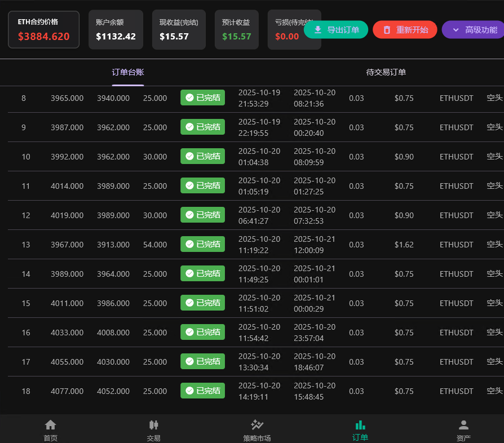
Task: Click the 预计收益 $15.57 card
Action: point(237,29)
